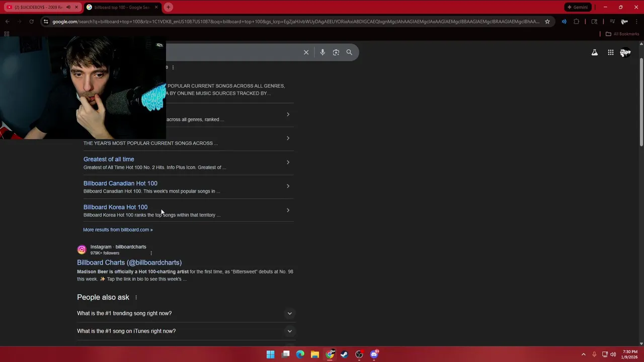
Task: Expand arrow on the YEAR'S MOST POPULAR row
Action: click(288, 138)
